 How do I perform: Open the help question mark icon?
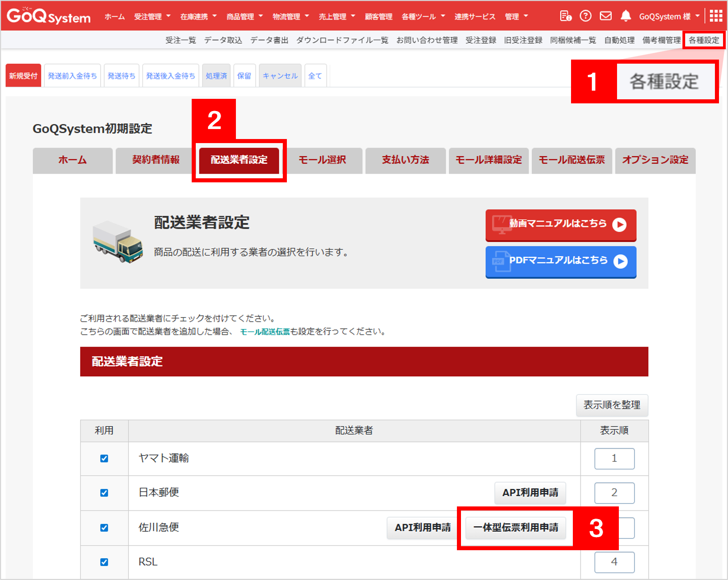point(585,16)
